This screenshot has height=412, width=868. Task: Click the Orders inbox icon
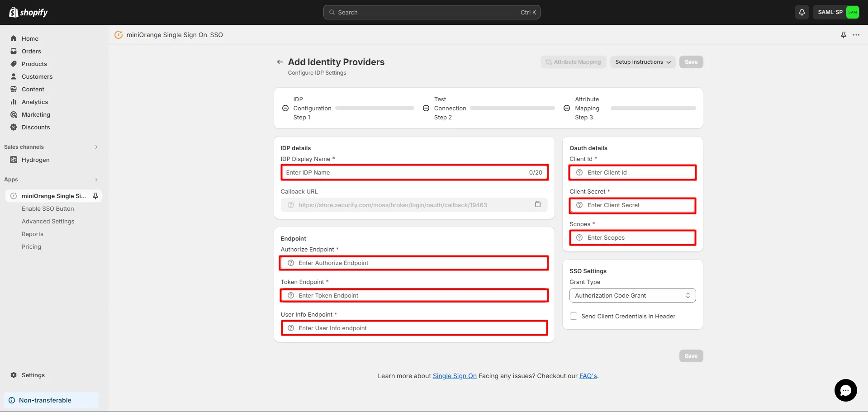pos(14,51)
